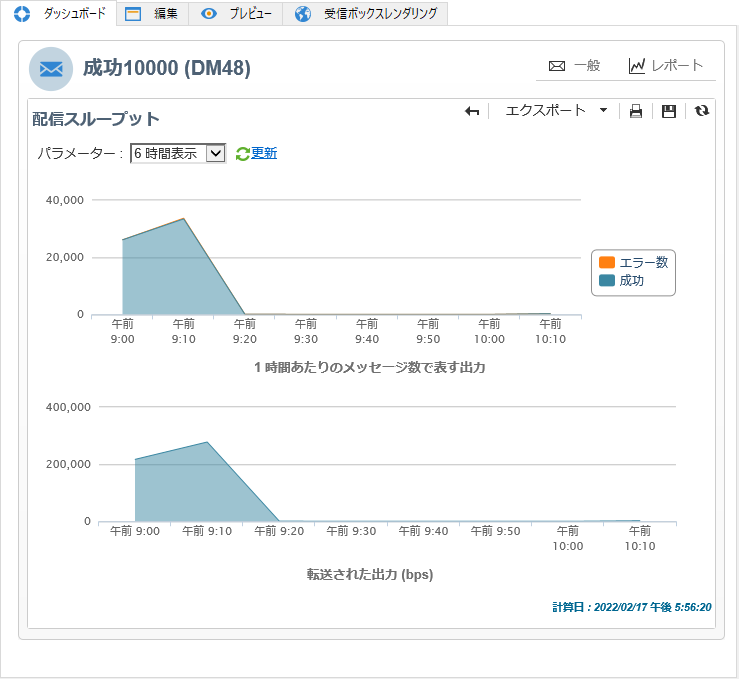Click the エクスポート button
This screenshot has width=739, height=679.
pos(545,110)
